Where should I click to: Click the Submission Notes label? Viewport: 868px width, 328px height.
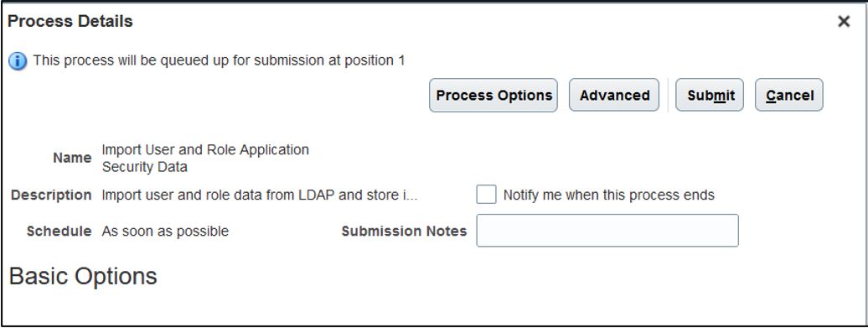(x=404, y=231)
